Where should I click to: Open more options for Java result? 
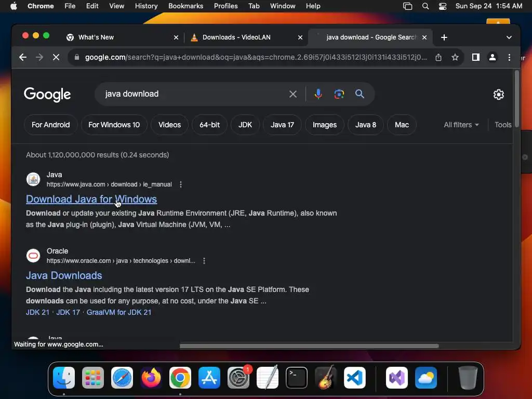180,184
